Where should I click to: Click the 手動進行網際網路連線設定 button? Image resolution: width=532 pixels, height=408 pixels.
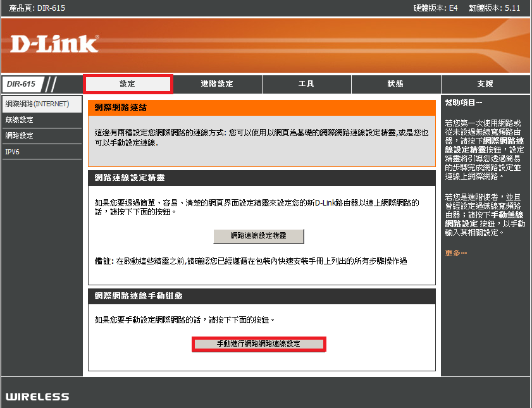coord(259,343)
